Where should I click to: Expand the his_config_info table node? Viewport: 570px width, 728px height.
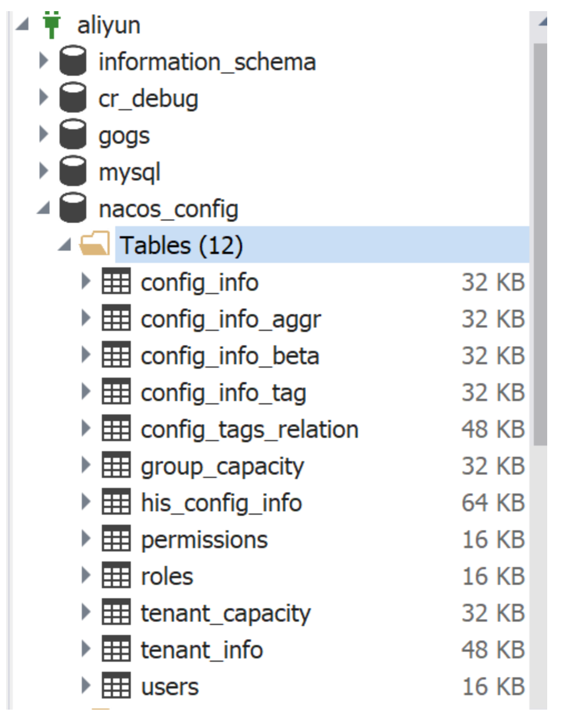(86, 502)
